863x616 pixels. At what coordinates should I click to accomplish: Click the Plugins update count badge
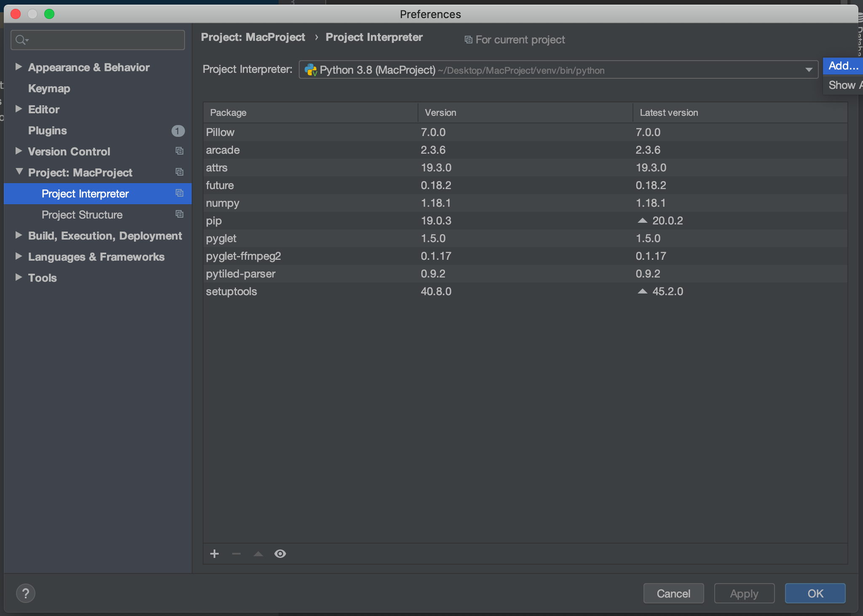(178, 131)
